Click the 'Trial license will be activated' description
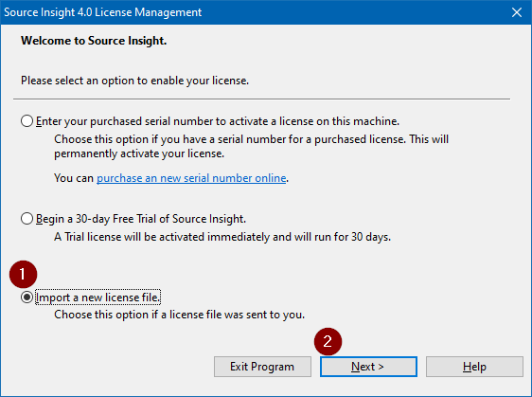This screenshot has width=532, height=397. (x=222, y=237)
